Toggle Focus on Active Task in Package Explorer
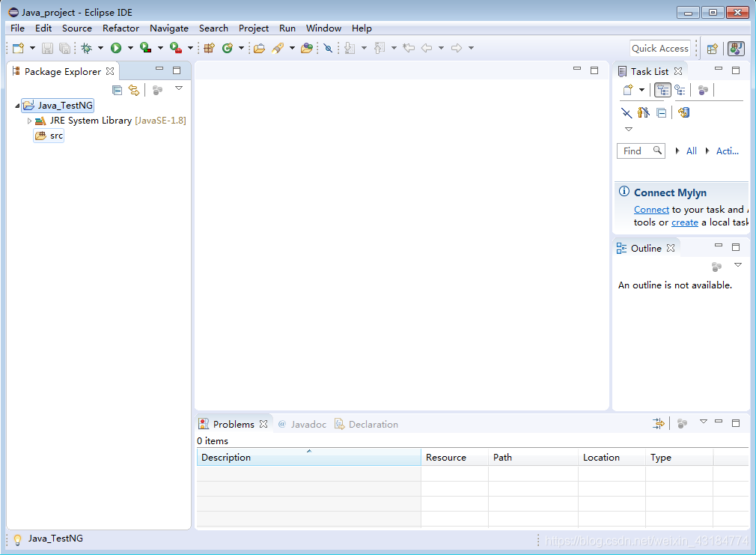Screen dimensions: 756x555 point(157,90)
